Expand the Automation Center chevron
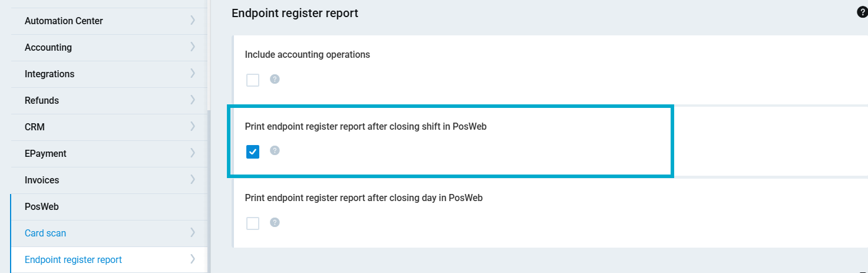 [193, 21]
